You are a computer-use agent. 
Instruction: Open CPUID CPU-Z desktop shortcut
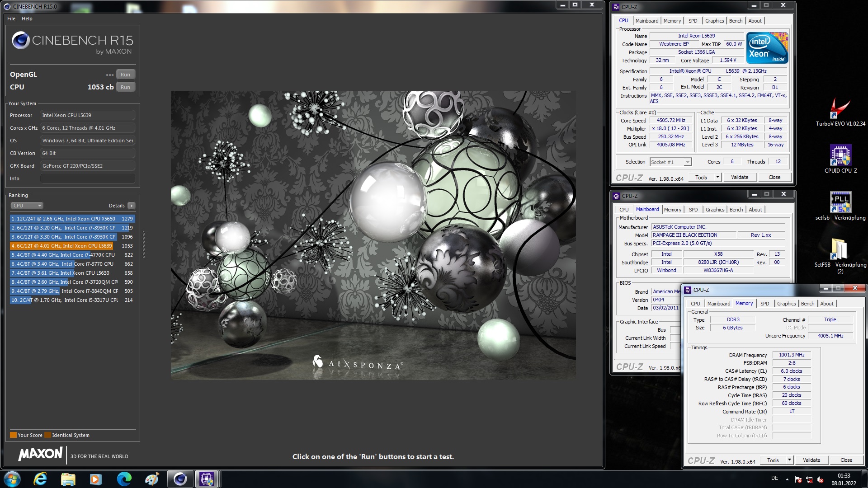840,159
